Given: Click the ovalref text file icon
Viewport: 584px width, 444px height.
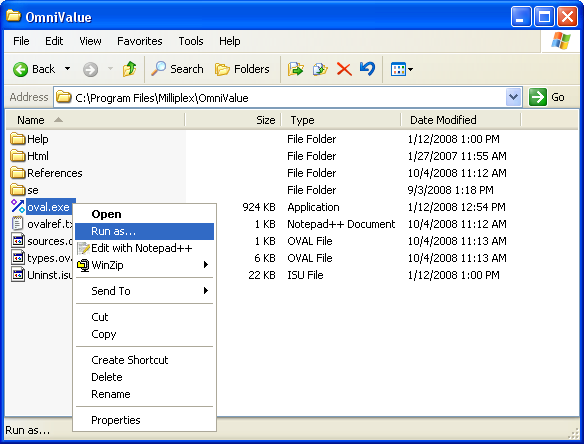Looking at the screenshot, I should coord(18,224).
